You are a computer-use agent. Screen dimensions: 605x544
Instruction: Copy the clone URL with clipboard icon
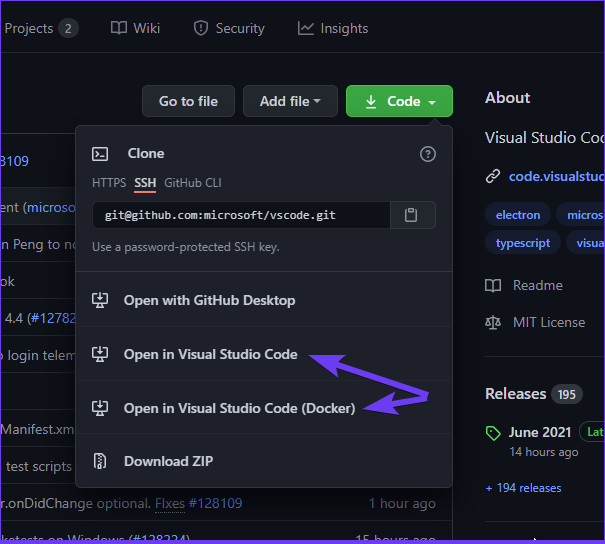point(413,215)
